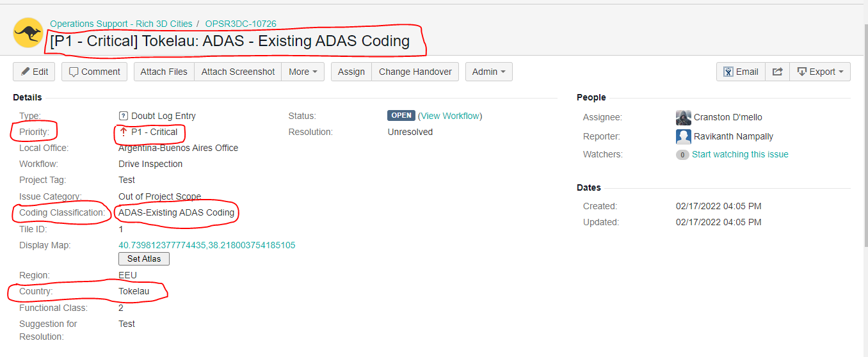Click the Updated date value
Screen dimensions: 868x357
719,222
